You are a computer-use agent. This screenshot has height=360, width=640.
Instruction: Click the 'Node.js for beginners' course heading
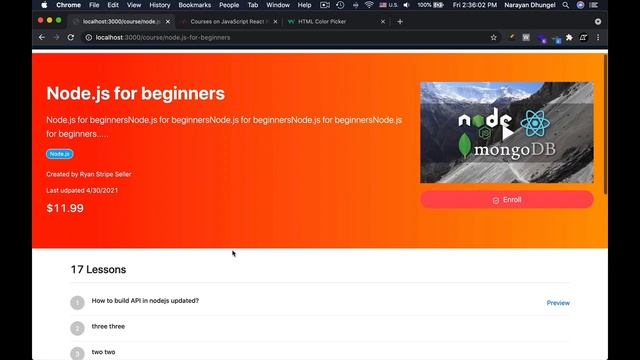pyautogui.click(x=136, y=93)
